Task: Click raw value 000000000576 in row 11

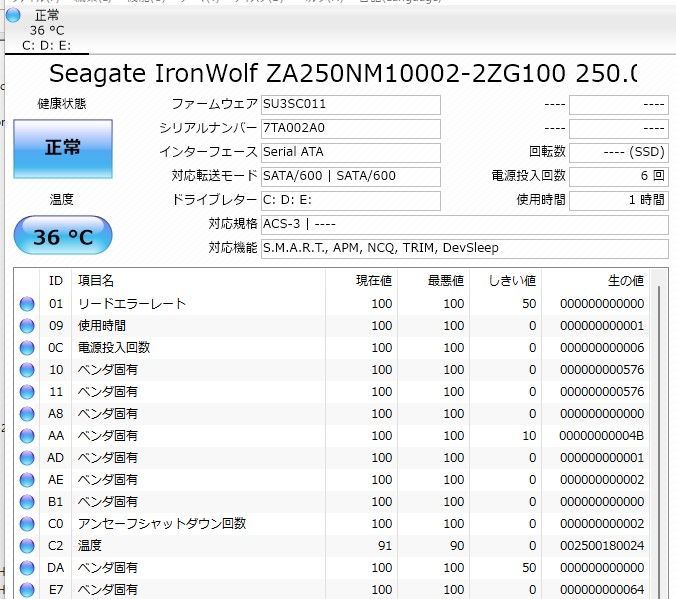Action: point(602,392)
